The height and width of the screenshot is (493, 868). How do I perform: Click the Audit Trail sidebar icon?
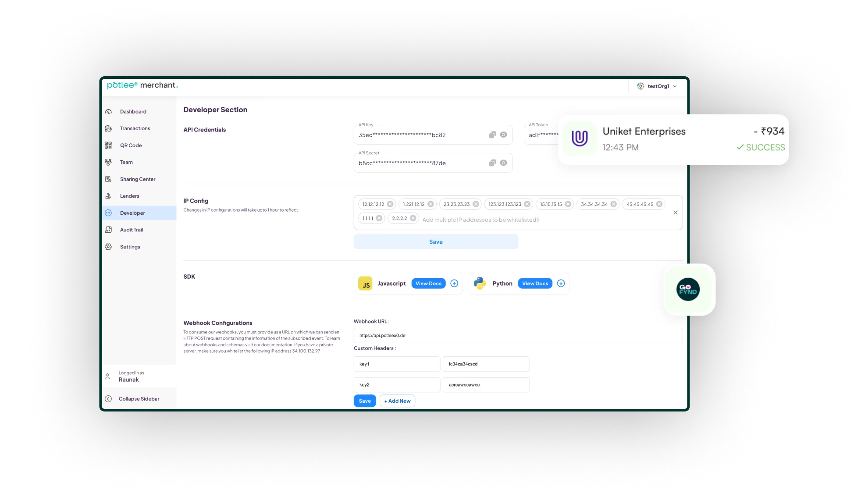tap(109, 230)
